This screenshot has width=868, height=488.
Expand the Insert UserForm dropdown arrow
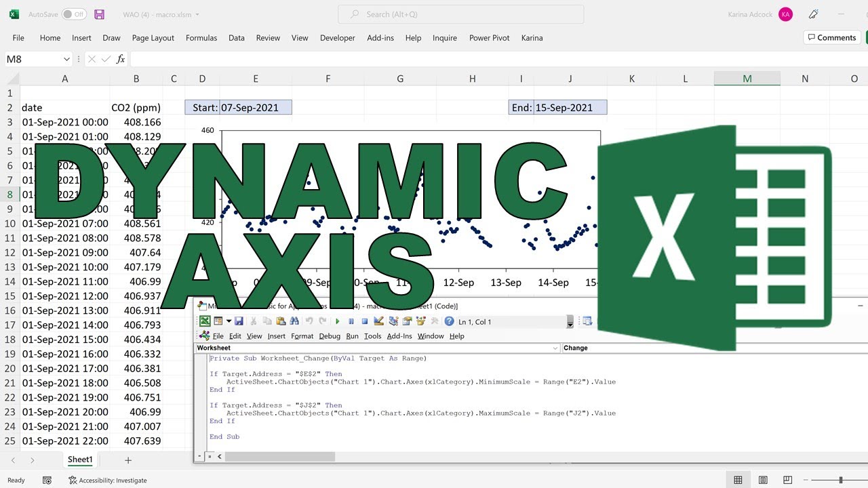[229, 321]
